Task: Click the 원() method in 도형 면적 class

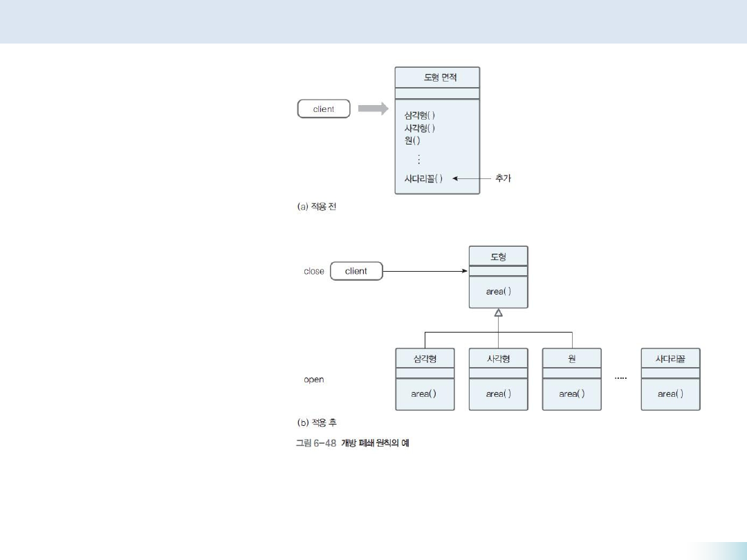Action: tap(412, 140)
